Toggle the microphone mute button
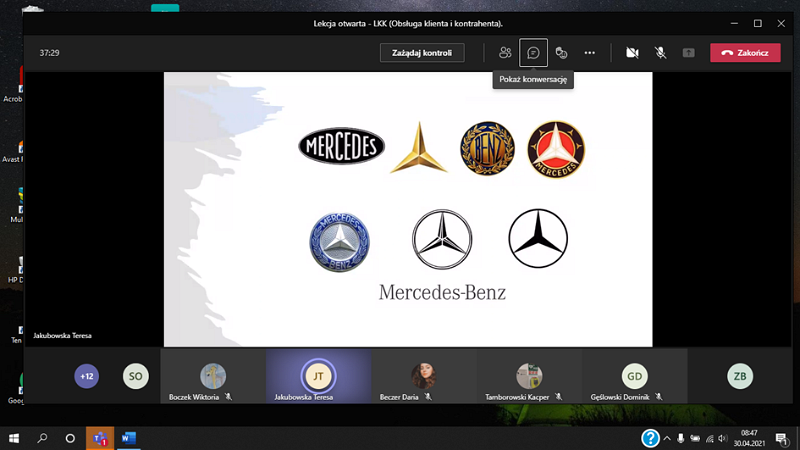The height and width of the screenshot is (450, 800). tap(660, 53)
